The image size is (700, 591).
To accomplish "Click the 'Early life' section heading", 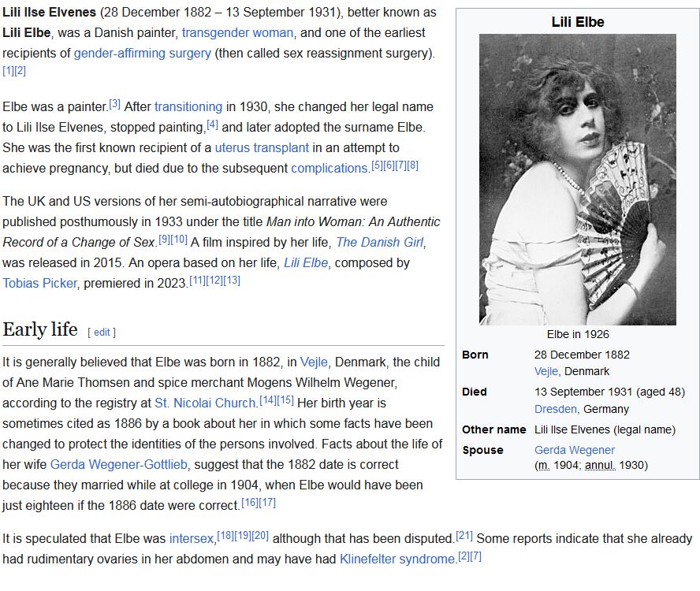I will click(x=40, y=329).
